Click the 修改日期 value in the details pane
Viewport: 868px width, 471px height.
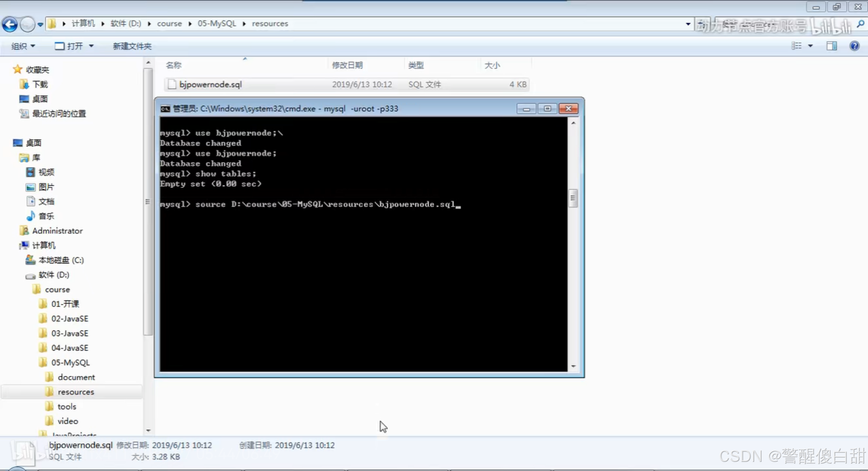[182, 445]
